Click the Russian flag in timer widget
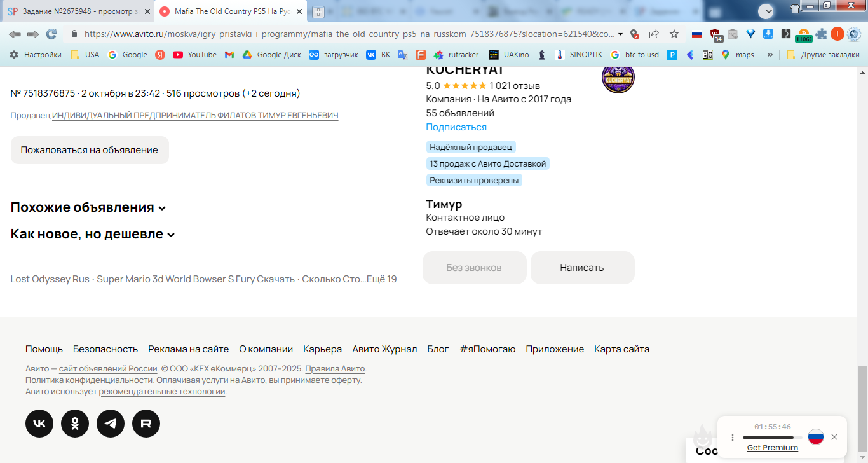The image size is (868, 463). click(x=816, y=437)
